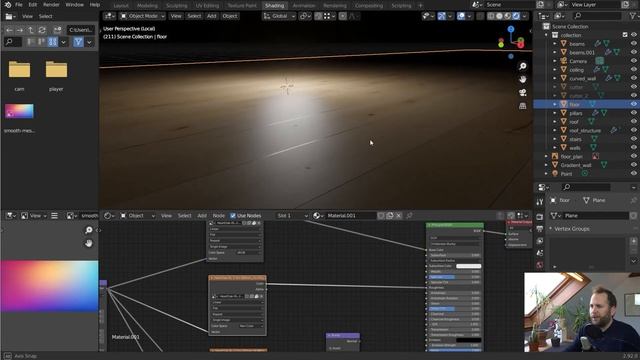This screenshot has height=360, width=640.
Task: Click the viewport zoom magnifier icon
Action: click(522, 66)
